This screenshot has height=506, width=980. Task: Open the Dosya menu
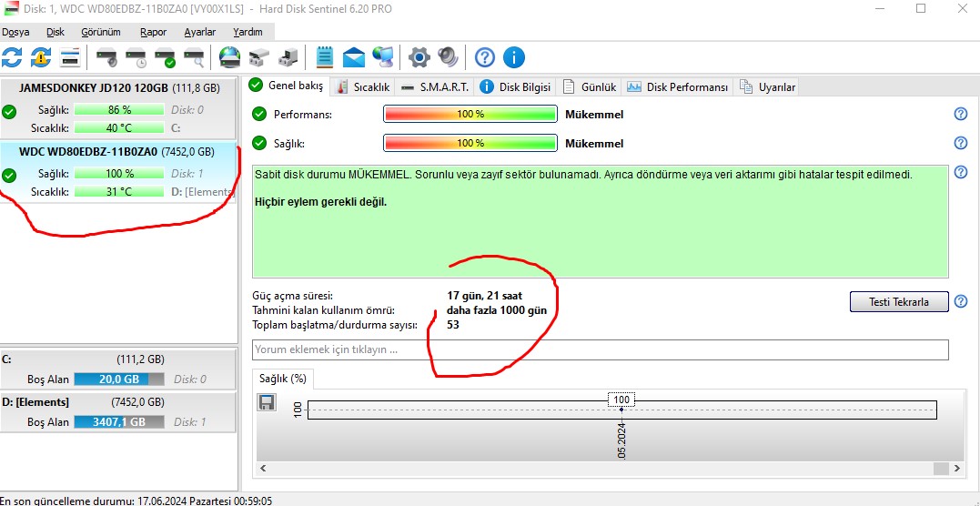pyautogui.click(x=15, y=32)
